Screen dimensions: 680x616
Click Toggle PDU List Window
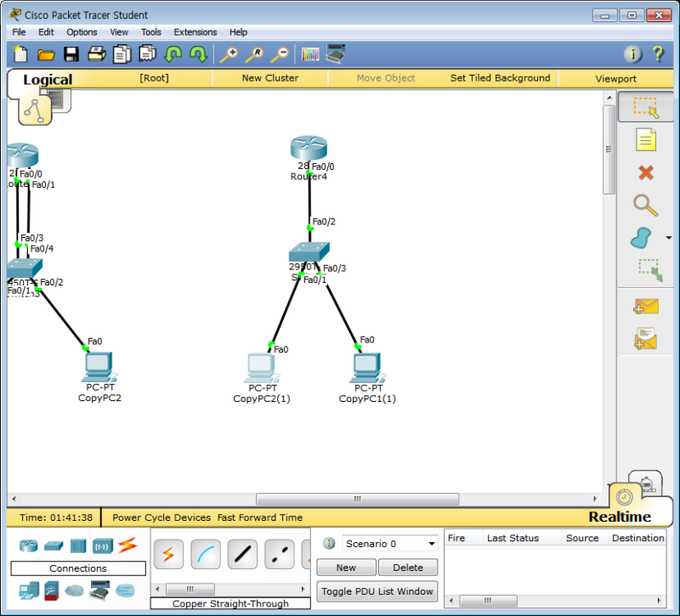[377, 591]
